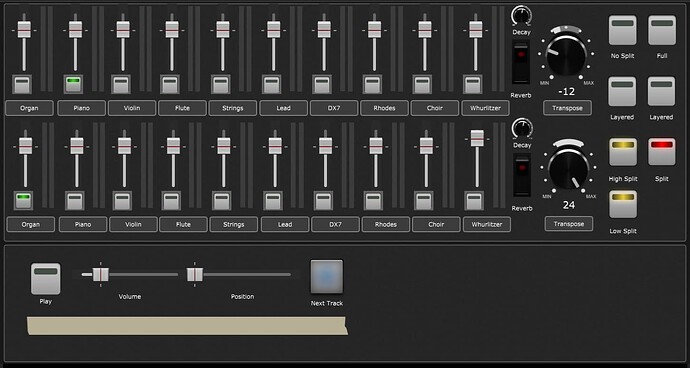Click the large transpose knob showing -12

click(x=566, y=55)
